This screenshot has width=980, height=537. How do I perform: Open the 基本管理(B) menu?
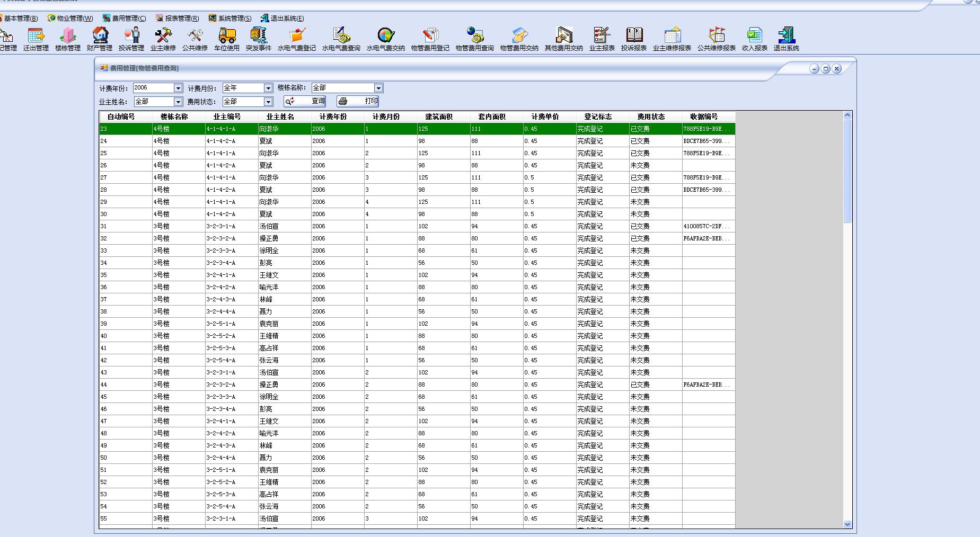[x=19, y=19]
